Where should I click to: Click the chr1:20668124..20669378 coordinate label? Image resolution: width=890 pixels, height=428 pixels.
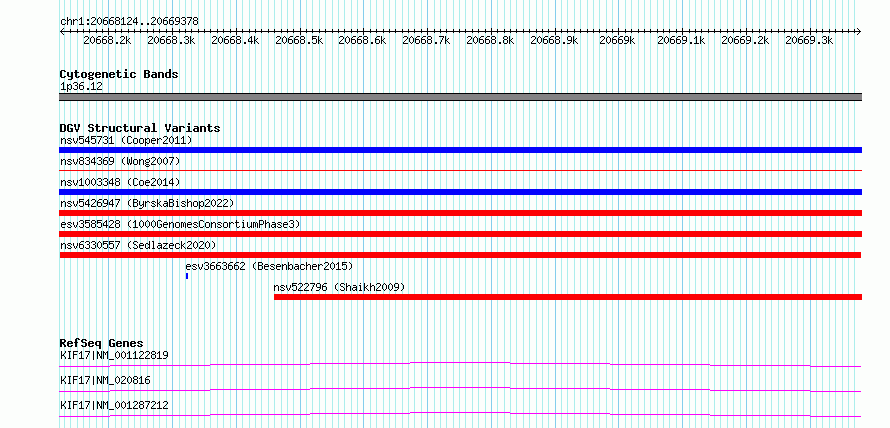click(x=129, y=21)
